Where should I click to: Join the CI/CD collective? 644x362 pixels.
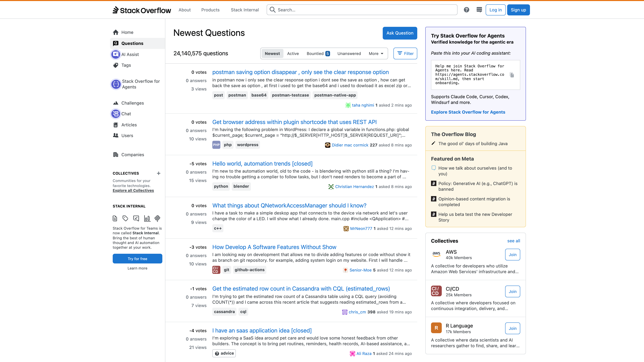click(x=513, y=292)
